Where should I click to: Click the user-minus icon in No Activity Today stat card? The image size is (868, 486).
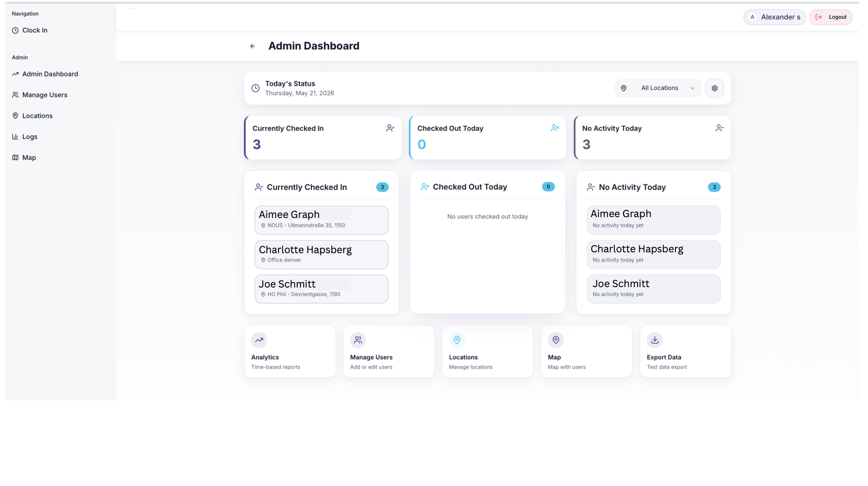click(x=720, y=128)
